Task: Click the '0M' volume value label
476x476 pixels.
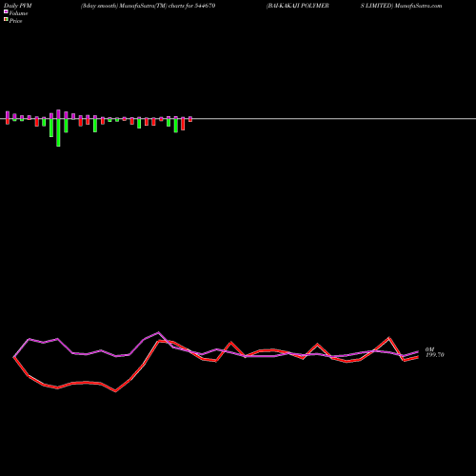Action: [x=429, y=349]
